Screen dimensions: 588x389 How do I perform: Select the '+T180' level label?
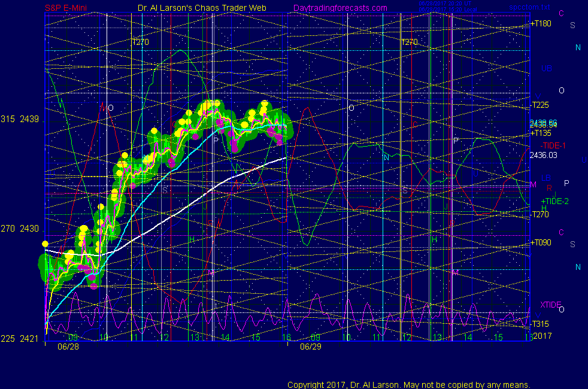(x=541, y=23)
